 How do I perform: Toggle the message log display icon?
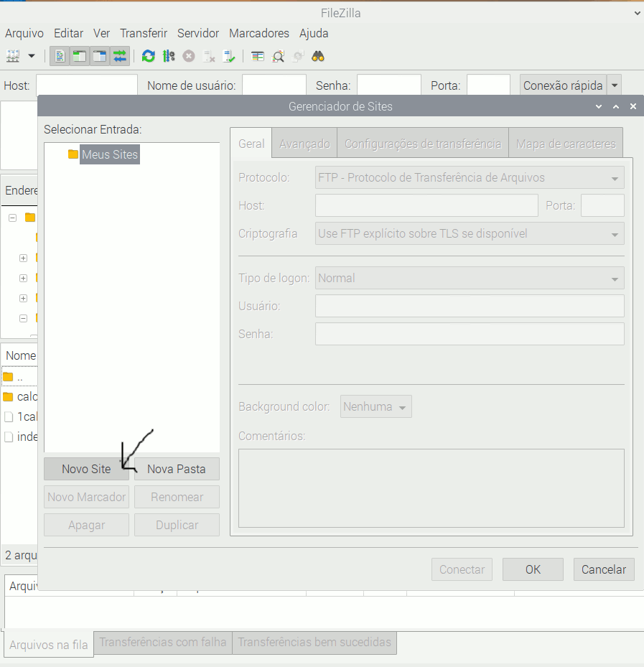click(x=60, y=56)
